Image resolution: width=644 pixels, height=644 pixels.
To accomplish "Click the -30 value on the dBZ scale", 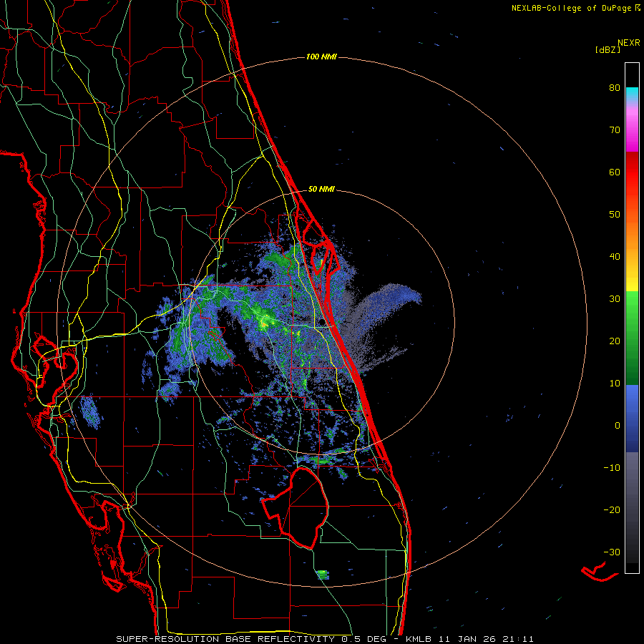I will pos(612,552).
